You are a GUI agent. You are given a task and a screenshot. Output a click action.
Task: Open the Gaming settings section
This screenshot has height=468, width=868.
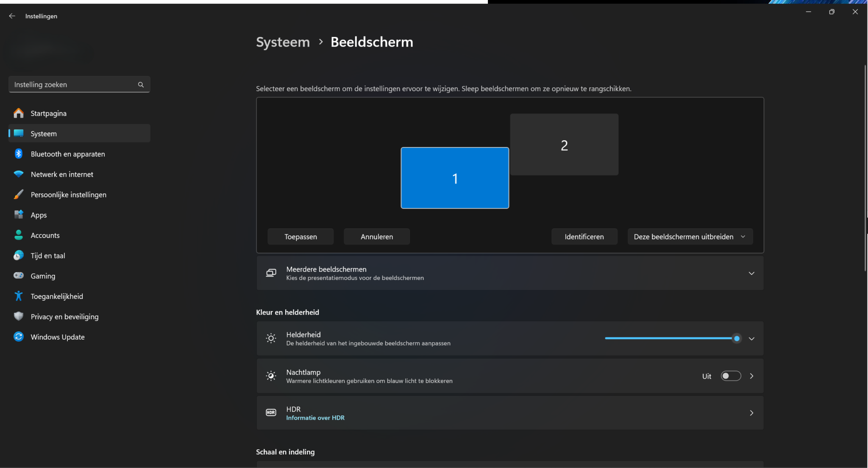tap(42, 276)
